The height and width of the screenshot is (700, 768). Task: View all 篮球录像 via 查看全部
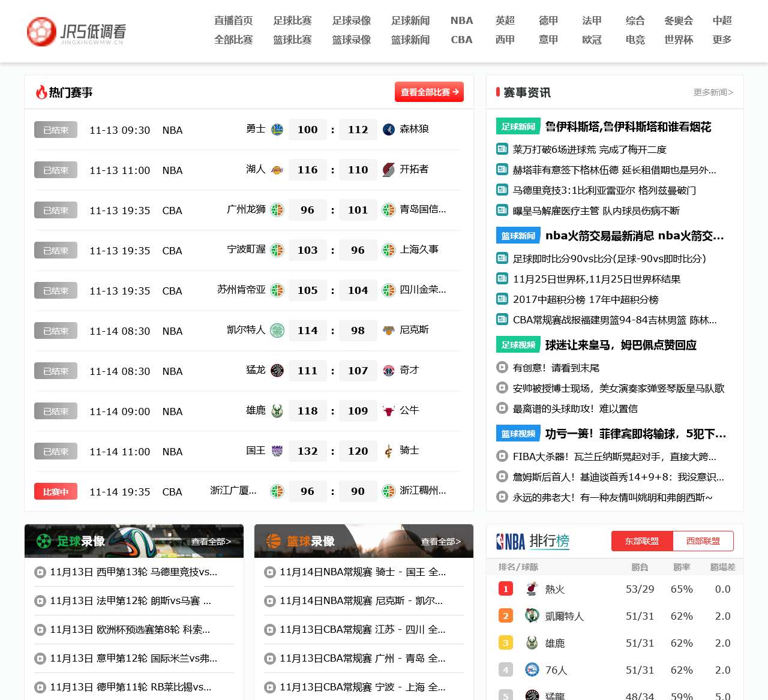440,542
